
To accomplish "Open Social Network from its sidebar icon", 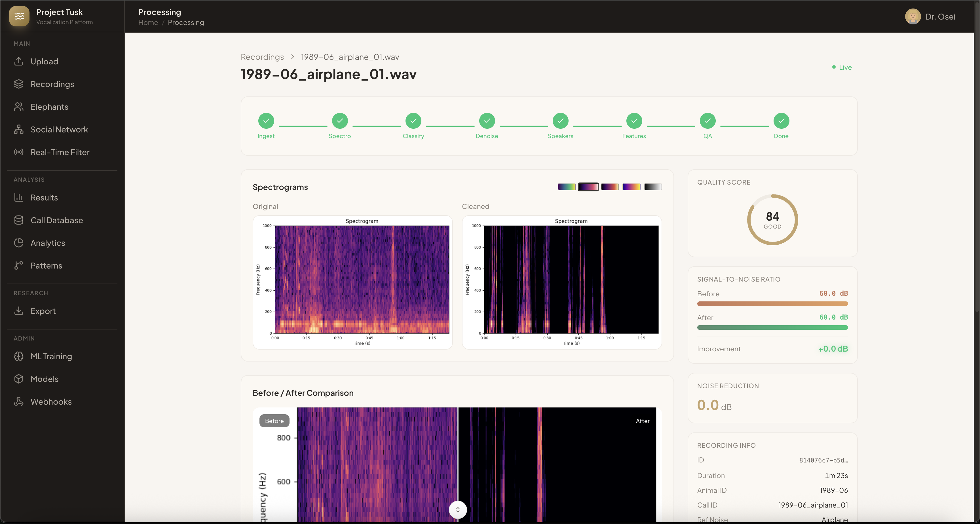I will point(19,129).
